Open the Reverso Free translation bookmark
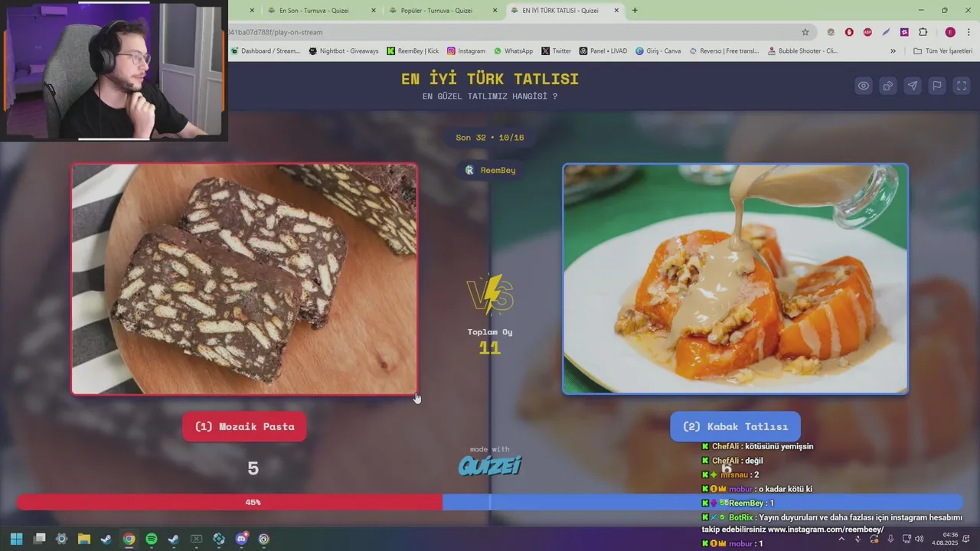The width and height of the screenshot is (980, 551). 724,51
